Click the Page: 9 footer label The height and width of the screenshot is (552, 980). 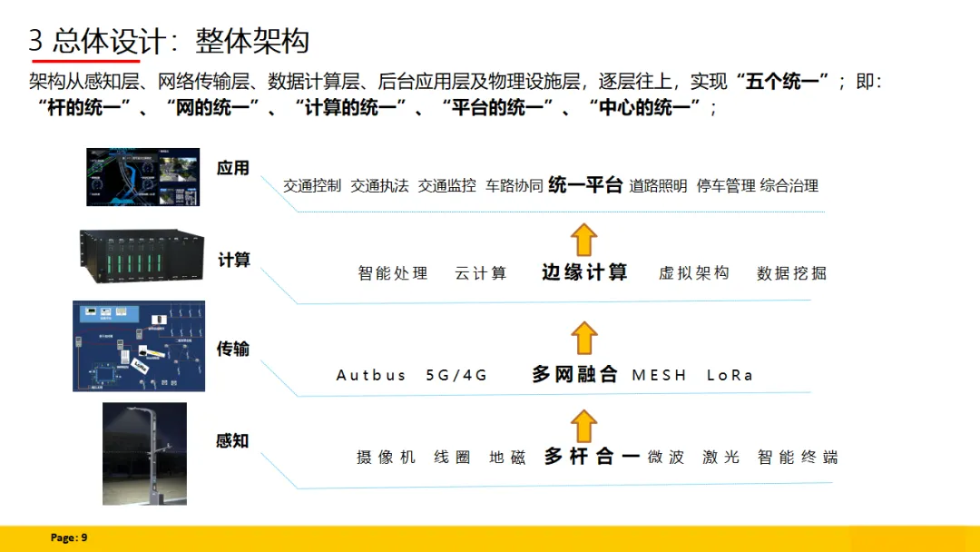[x=69, y=537]
